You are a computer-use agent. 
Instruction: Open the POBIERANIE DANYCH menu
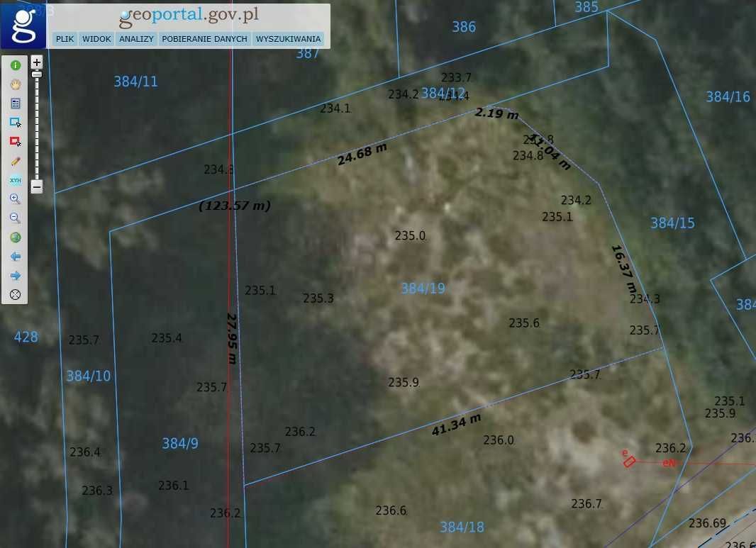tap(204, 39)
